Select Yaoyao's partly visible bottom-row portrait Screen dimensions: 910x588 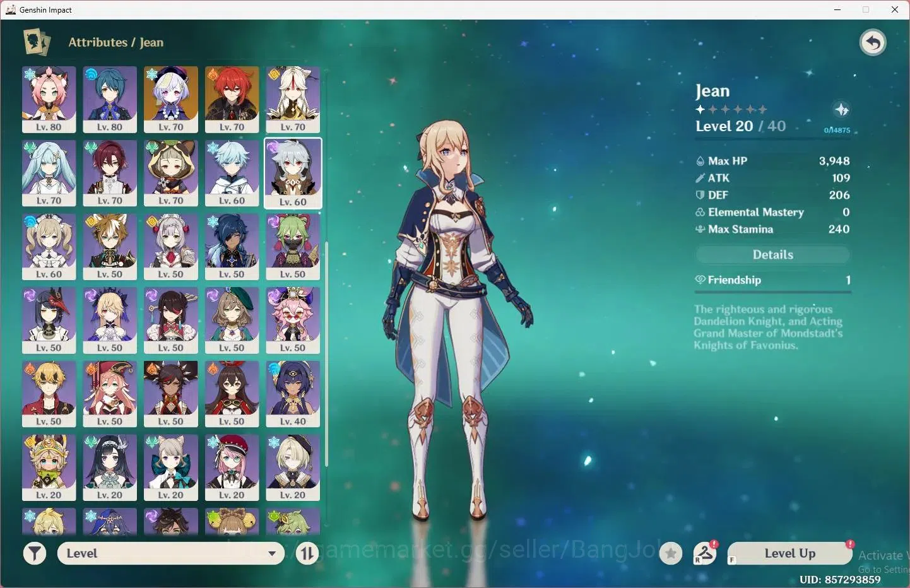pos(232,522)
